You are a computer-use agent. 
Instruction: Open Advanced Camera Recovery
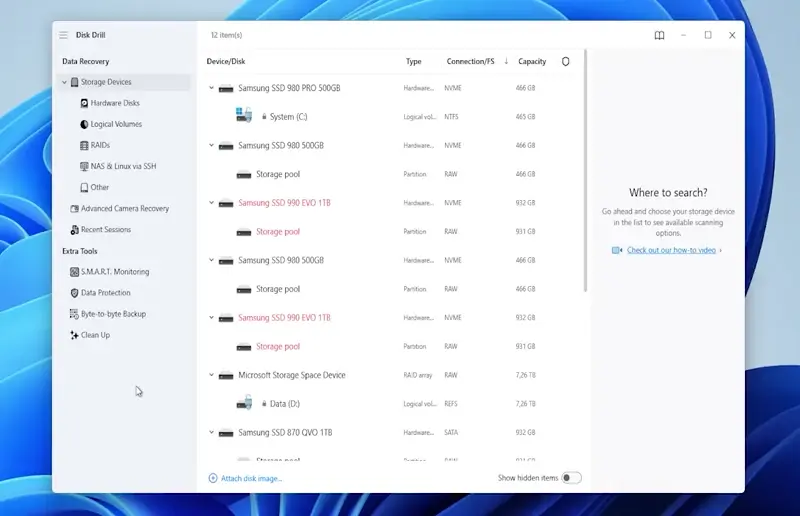[125, 208]
